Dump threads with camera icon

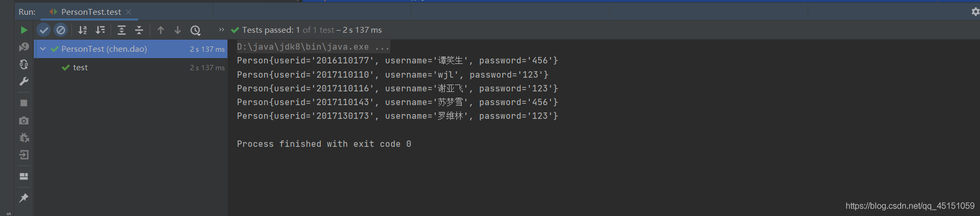pos(24,120)
